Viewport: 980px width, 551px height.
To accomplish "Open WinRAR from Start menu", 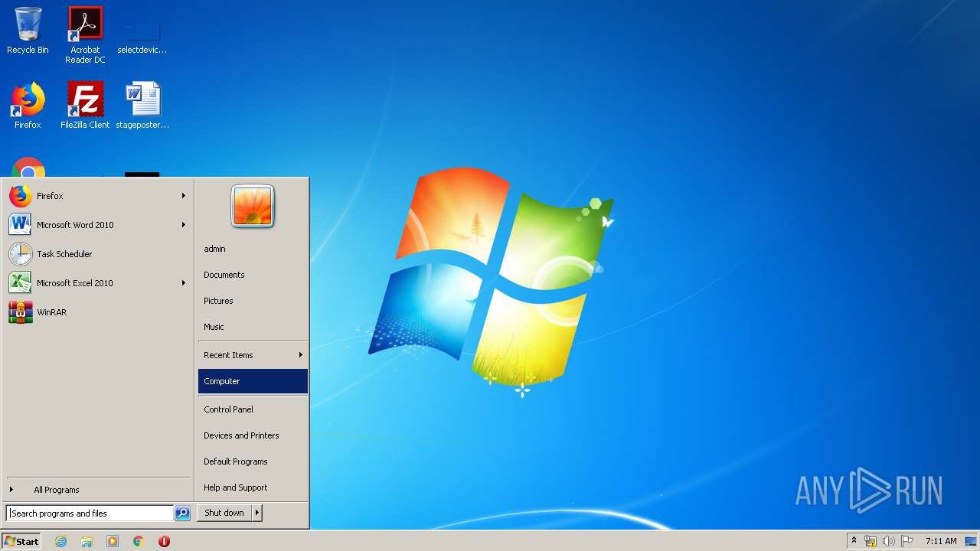I will pyautogui.click(x=98, y=312).
